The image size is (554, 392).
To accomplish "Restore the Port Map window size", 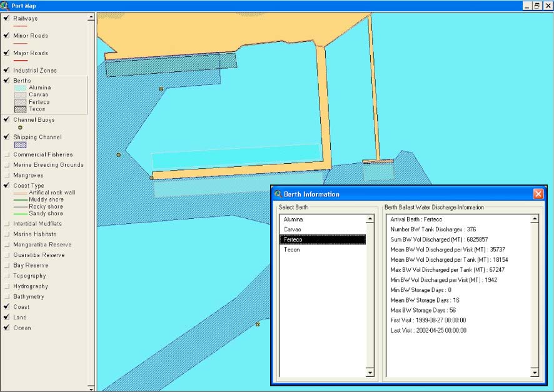I will click(536, 5).
